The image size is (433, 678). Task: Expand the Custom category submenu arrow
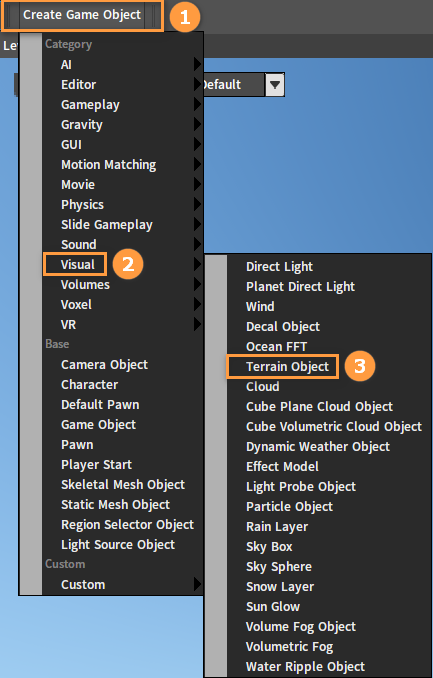click(x=197, y=584)
